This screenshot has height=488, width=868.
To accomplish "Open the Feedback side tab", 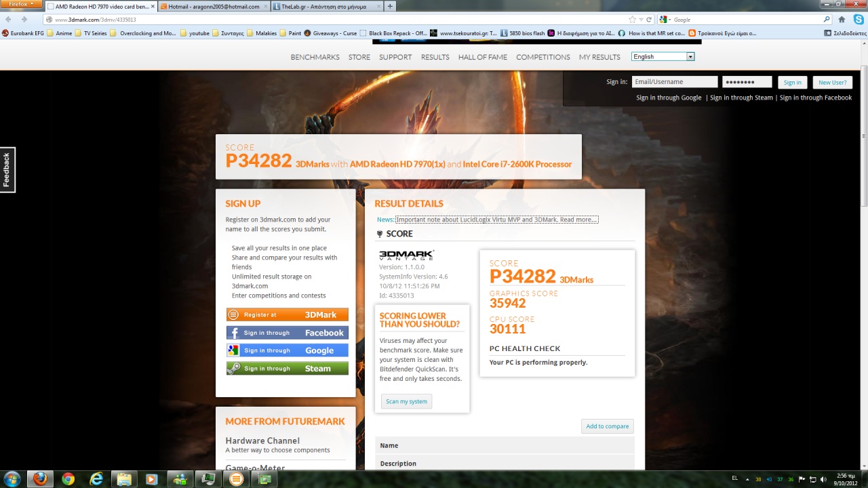I will coord(7,169).
